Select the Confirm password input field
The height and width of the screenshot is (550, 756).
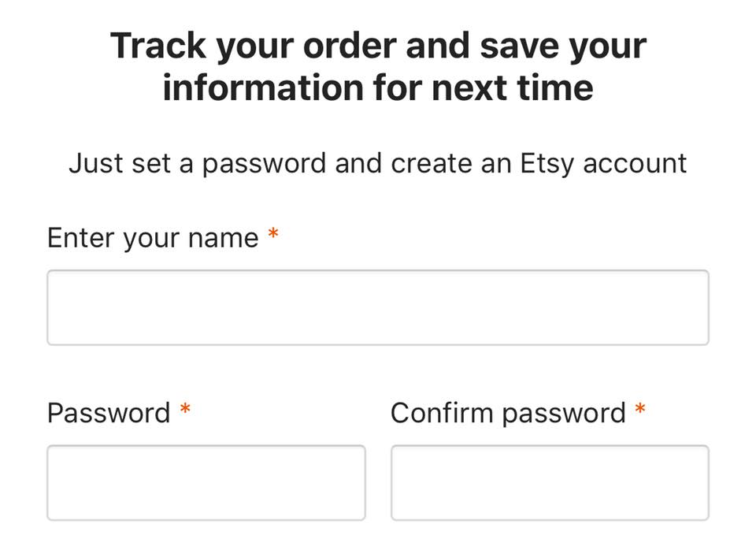550,482
